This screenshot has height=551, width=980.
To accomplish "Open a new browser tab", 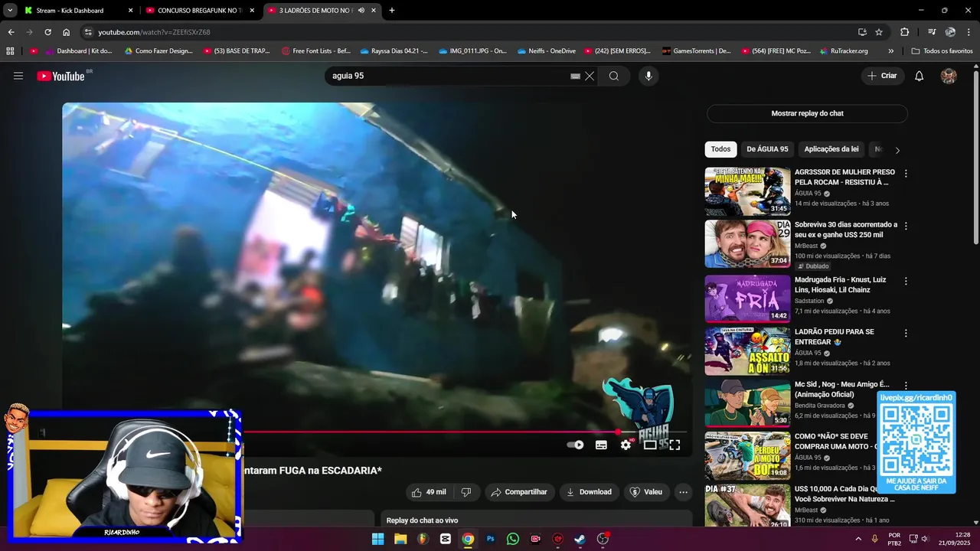I will point(392,11).
